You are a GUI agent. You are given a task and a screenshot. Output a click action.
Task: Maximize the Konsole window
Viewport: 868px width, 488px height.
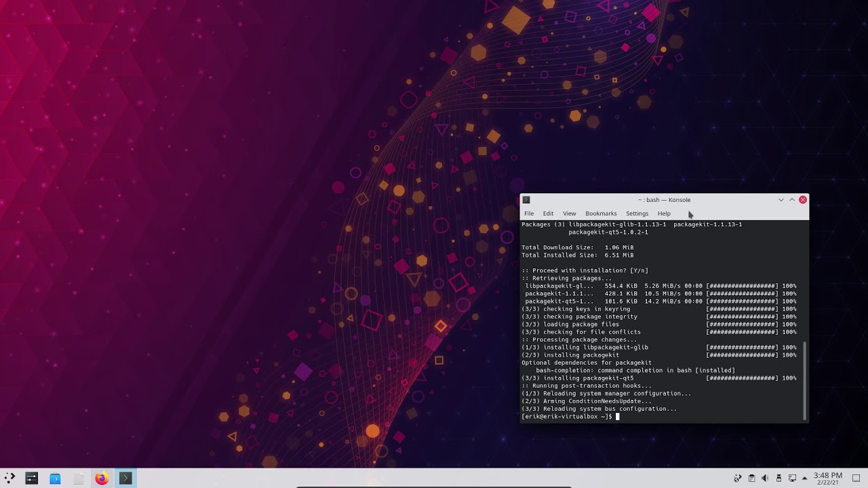coord(792,200)
